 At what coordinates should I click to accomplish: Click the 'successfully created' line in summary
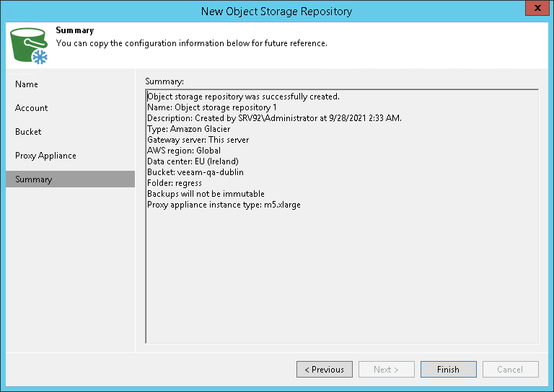pyautogui.click(x=243, y=97)
